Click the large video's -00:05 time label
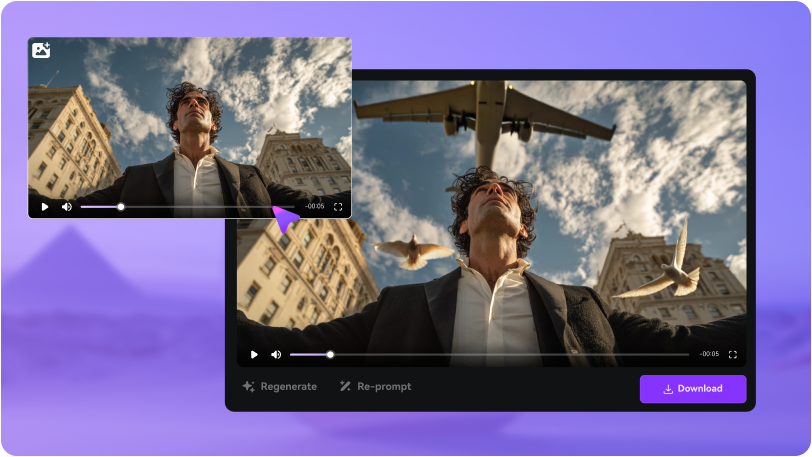 click(x=709, y=354)
